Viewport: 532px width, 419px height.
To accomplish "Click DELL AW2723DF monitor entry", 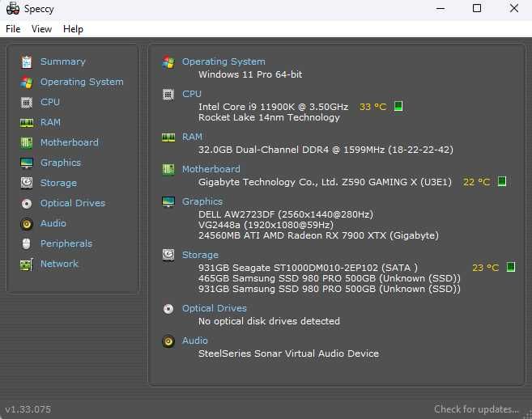I will [x=286, y=214].
